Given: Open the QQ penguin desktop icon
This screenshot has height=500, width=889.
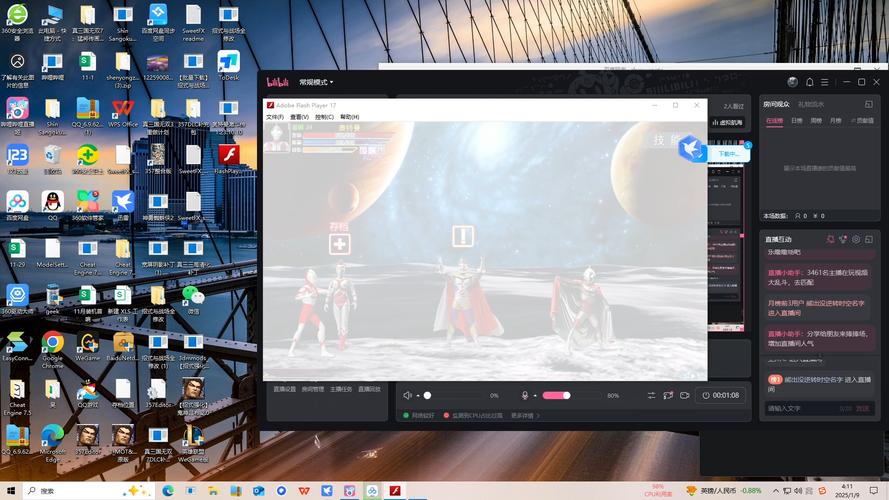Looking at the screenshot, I should click(x=52, y=206).
